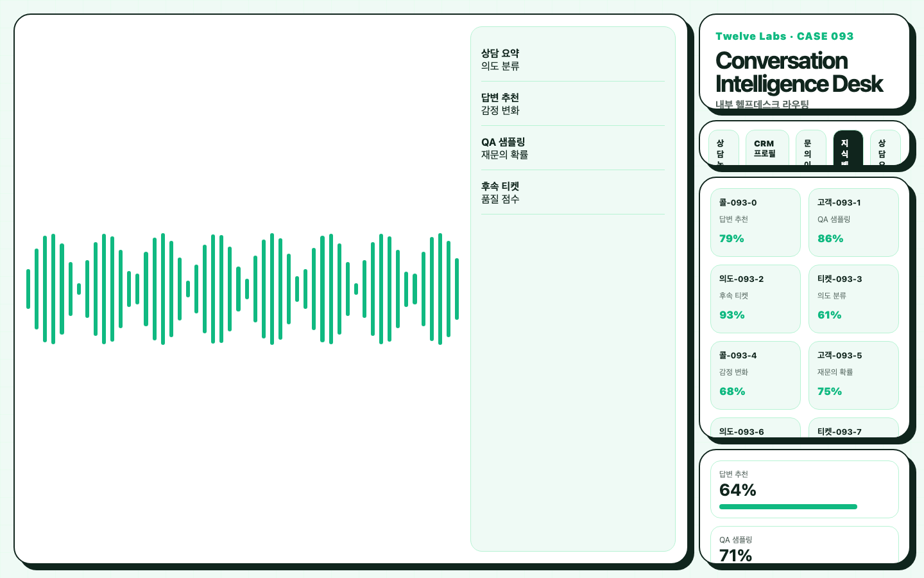Click the 내부 헬프데스크 라우팅 subtitle
924x578 pixels.
(x=762, y=104)
